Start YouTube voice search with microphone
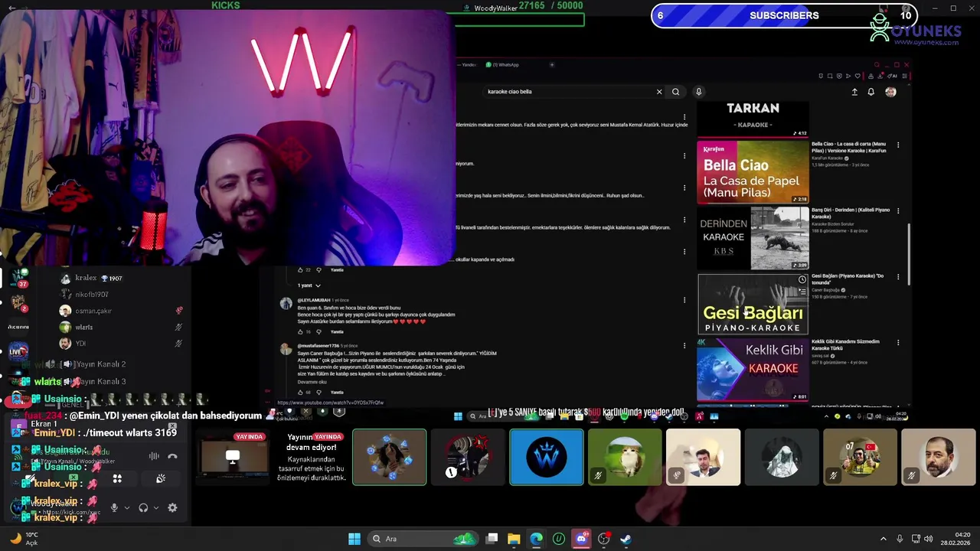 click(698, 92)
